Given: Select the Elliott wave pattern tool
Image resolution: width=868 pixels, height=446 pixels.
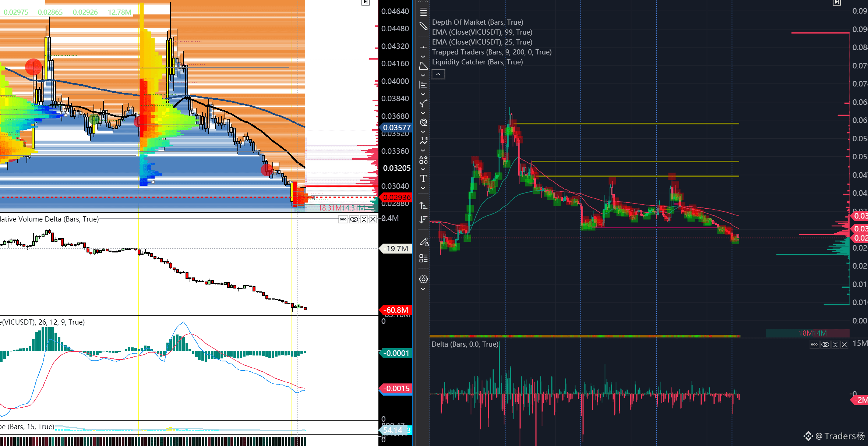Looking at the screenshot, I should pyautogui.click(x=423, y=141).
